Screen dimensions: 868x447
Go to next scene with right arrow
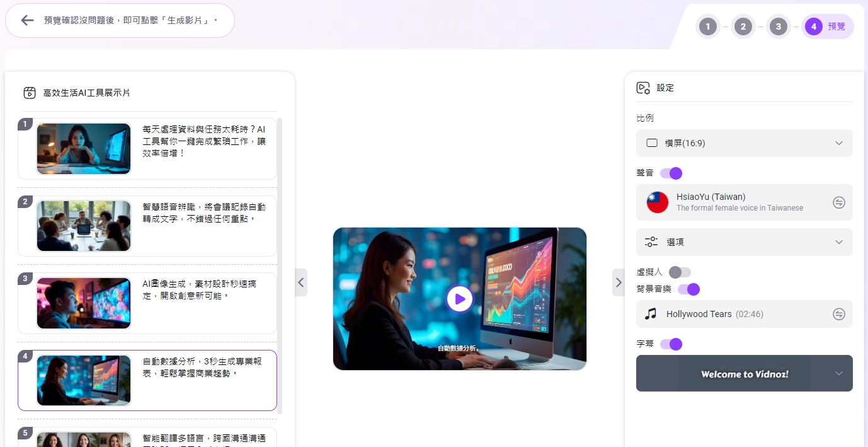tap(618, 282)
